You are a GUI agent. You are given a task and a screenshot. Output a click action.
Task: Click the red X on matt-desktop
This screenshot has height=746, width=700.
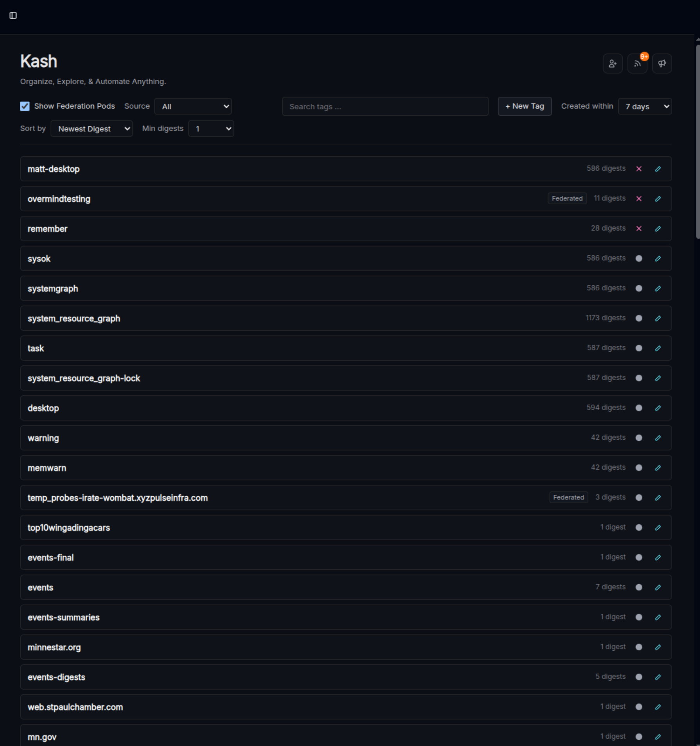(x=639, y=169)
